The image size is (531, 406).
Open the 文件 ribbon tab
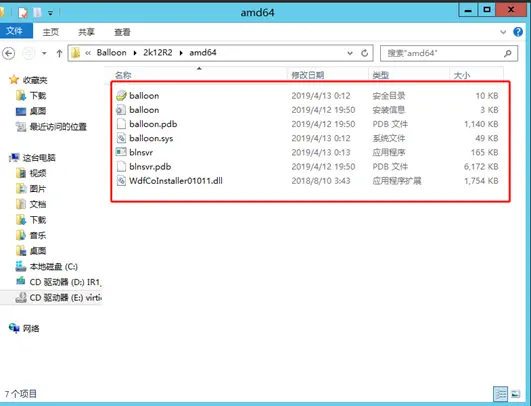pyautogui.click(x=16, y=31)
